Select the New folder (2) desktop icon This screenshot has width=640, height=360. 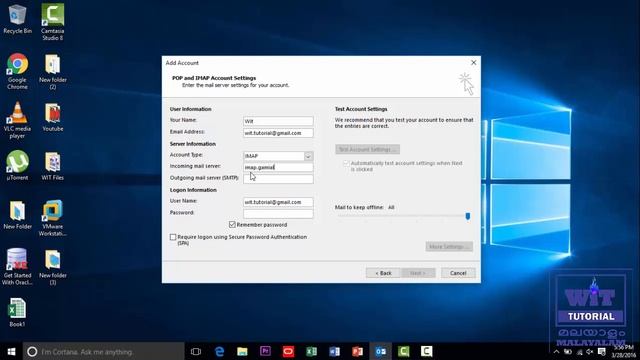53,71
